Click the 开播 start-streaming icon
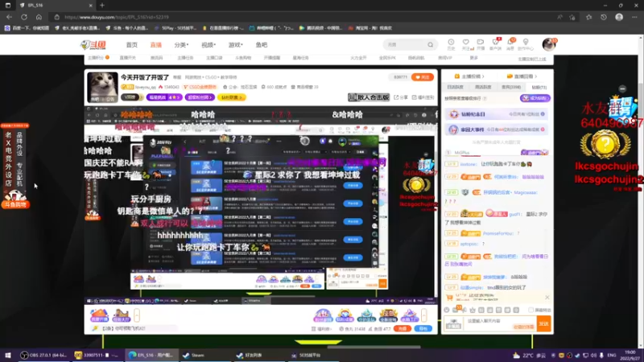Viewport: 644px width, 362px height. coord(480,44)
